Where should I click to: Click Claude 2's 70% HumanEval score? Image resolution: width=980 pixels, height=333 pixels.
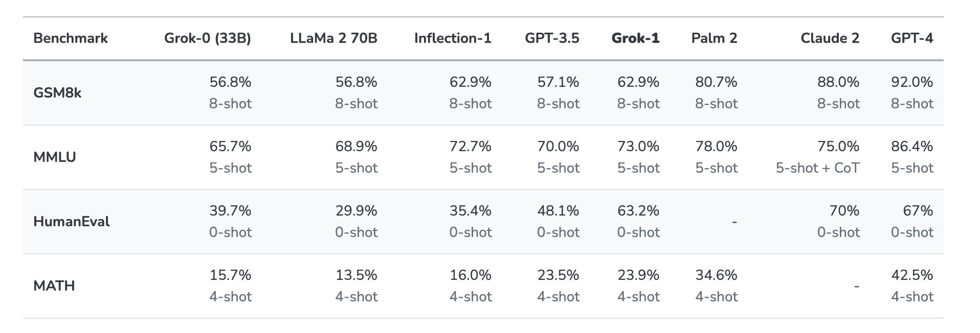tap(844, 211)
